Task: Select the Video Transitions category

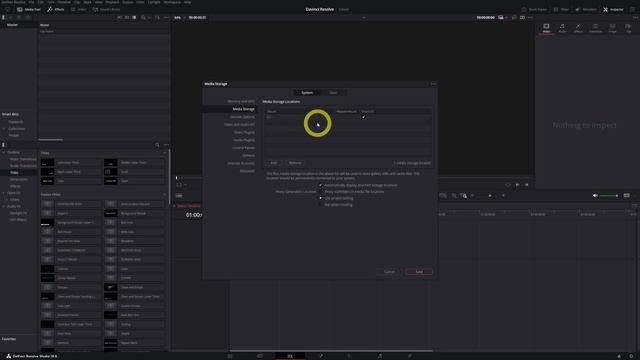Action: [x=23, y=159]
